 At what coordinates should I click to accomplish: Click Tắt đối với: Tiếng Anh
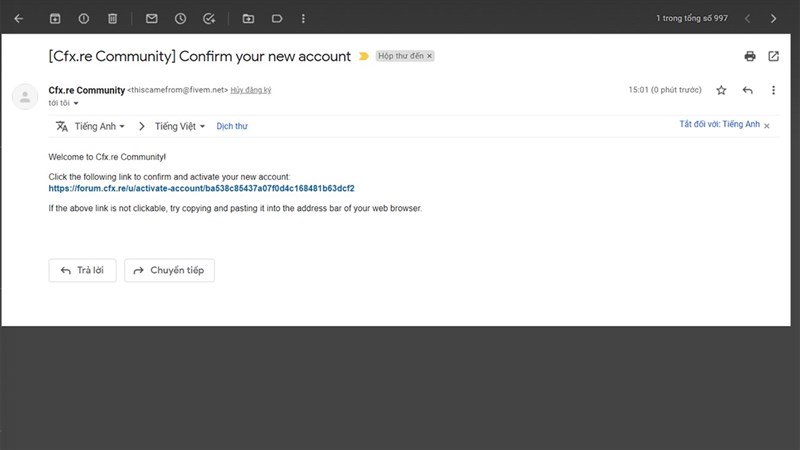click(719, 124)
